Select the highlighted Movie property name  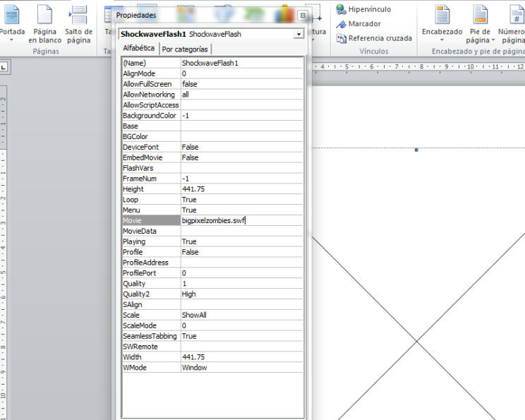(x=151, y=221)
